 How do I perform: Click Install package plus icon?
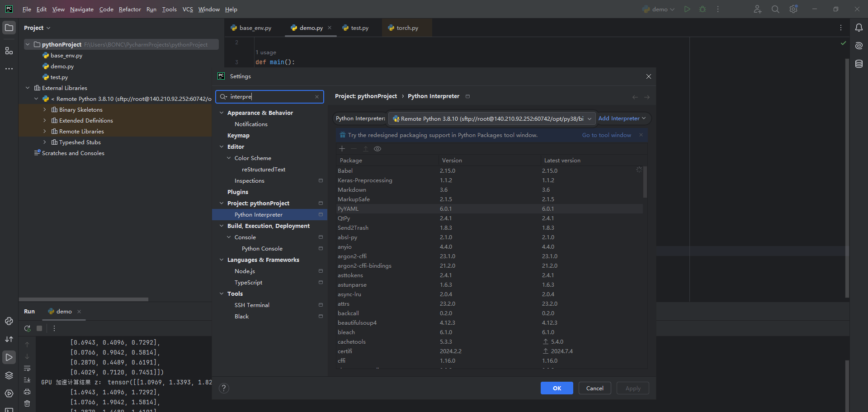tap(342, 149)
